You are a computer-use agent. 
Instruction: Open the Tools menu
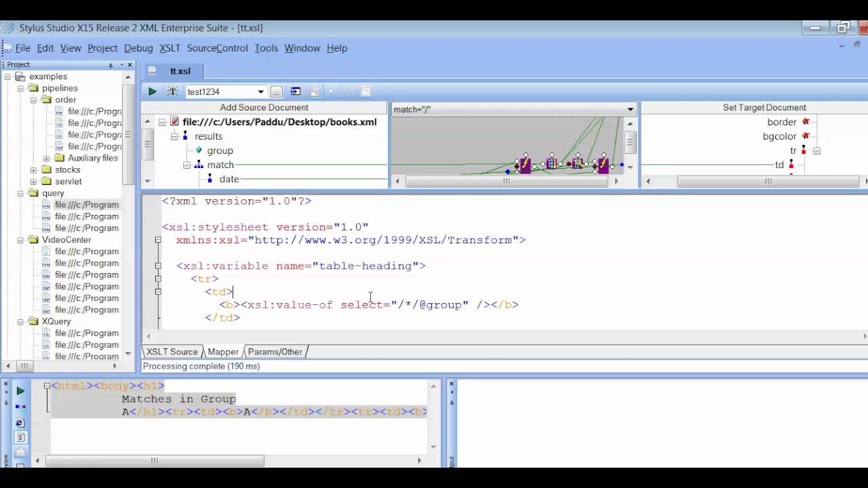(x=266, y=48)
